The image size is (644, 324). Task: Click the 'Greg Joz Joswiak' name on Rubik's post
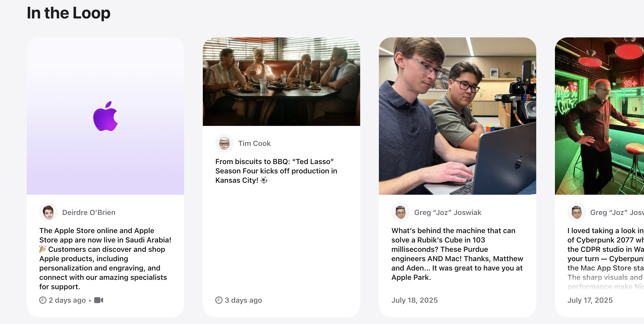(x=448, y=212)
